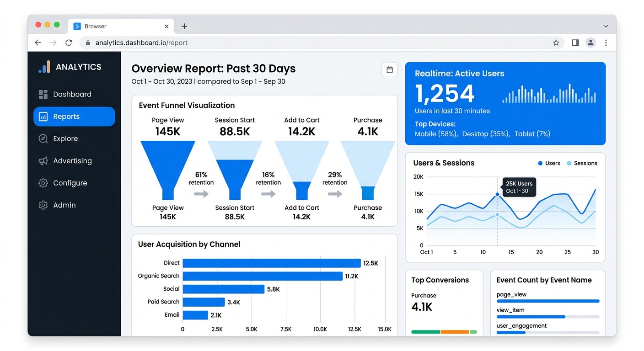Toggle Users series in chart legend
Screen dimensions: 644x351
point(549,163)
